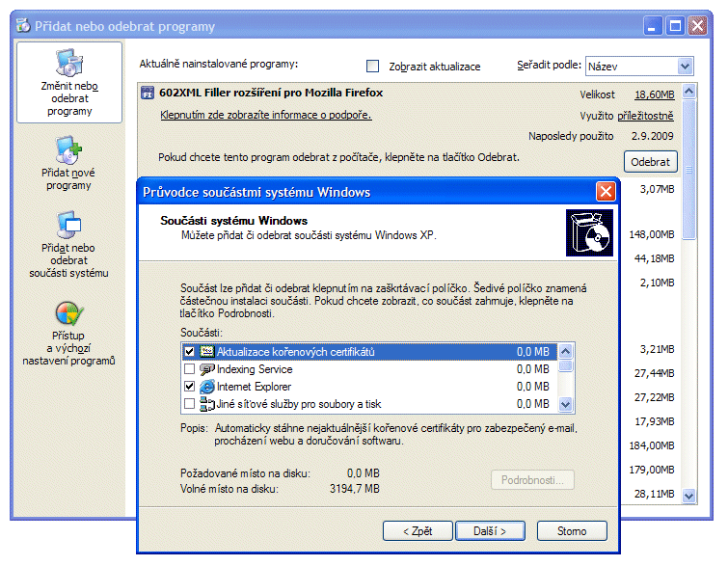The height and width of the screenshot is (566, 728).
Task: Open the support information link
Action: [265, 116]
